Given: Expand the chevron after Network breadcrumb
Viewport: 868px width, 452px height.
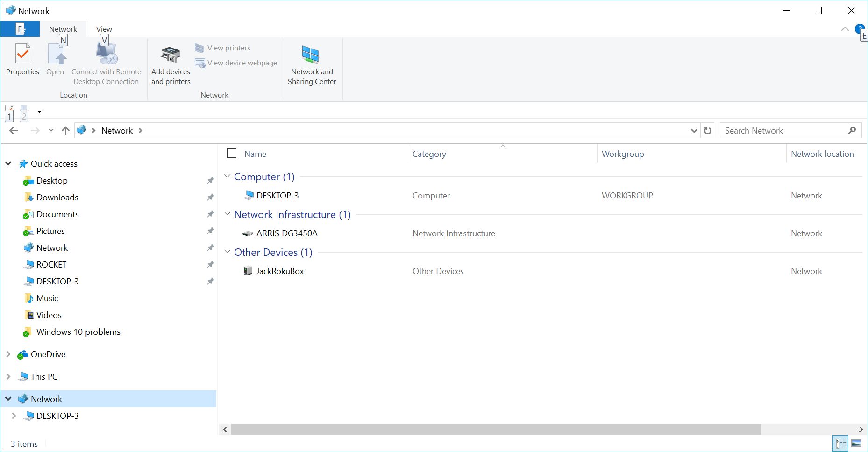Looking at the screenshot, I should (x=140, y=130).
